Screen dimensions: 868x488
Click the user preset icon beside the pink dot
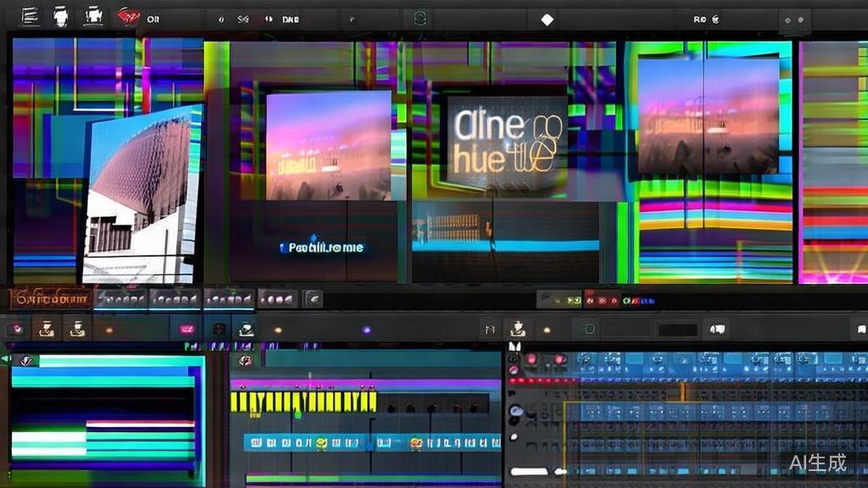[46, 329]
